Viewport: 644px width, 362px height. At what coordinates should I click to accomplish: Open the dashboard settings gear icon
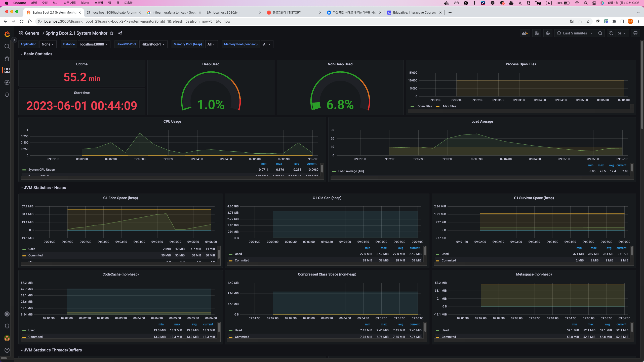(548, 33)
